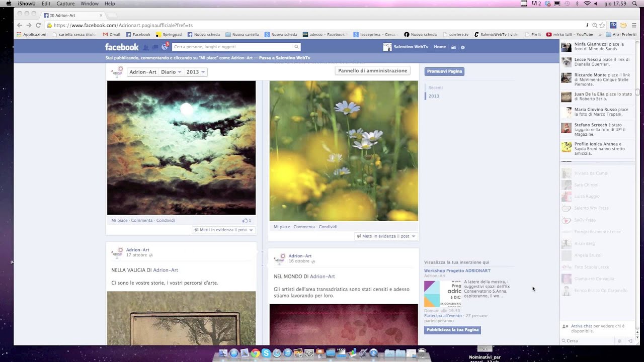644x362 pixels.
Task: Click Pannello di amministrazione button
Action: tap(372, 71)
